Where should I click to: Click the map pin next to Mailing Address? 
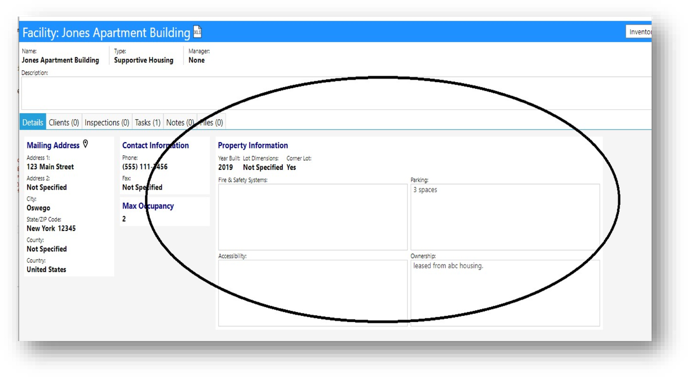(86, 144)
